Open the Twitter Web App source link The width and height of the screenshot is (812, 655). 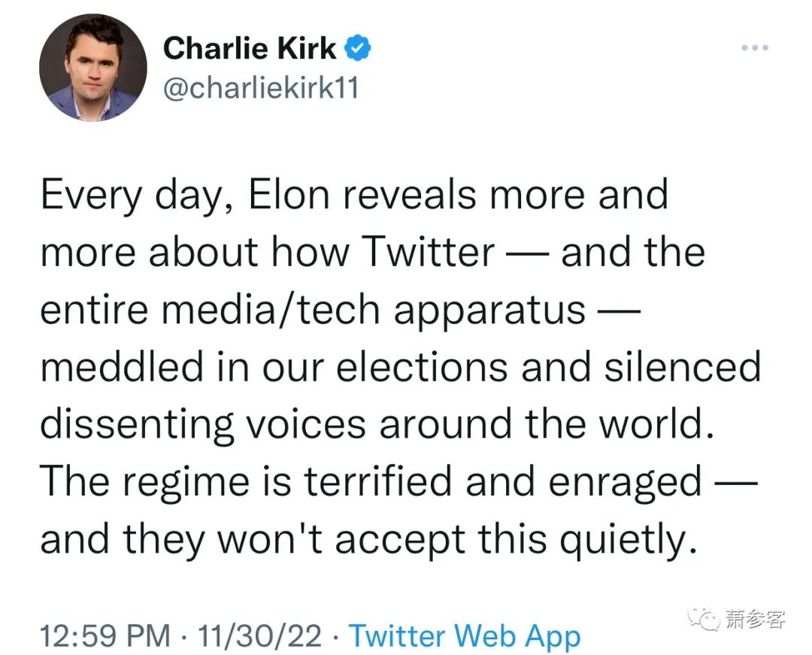[x=465, y=636]
